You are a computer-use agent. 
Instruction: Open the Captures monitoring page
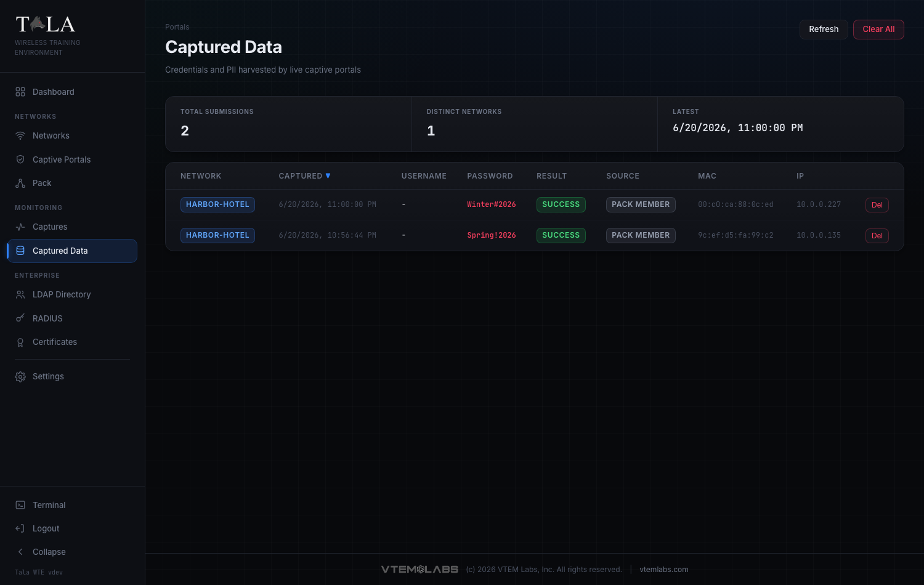72,227
